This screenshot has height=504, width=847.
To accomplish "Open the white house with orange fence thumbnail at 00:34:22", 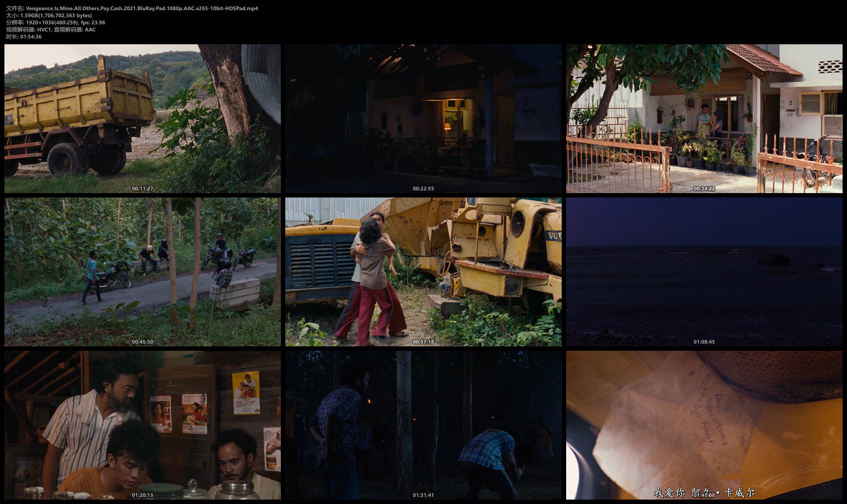I will pyautogui.click(x=704, y=118).
